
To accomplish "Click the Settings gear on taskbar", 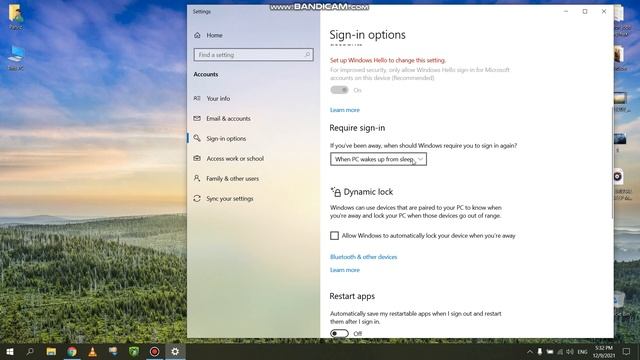I will coord(175,351).
